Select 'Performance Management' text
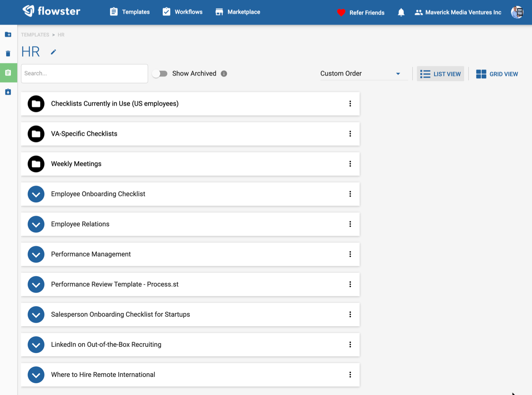 click(x=91, y=254)
